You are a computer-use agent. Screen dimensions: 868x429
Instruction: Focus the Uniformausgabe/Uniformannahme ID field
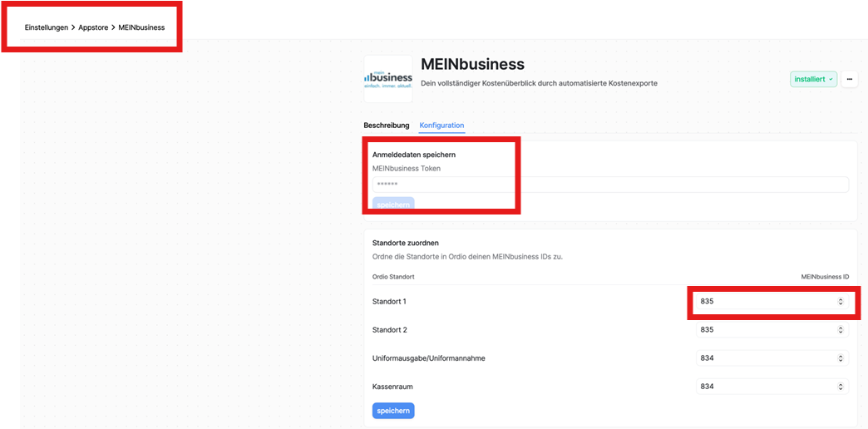772,358
